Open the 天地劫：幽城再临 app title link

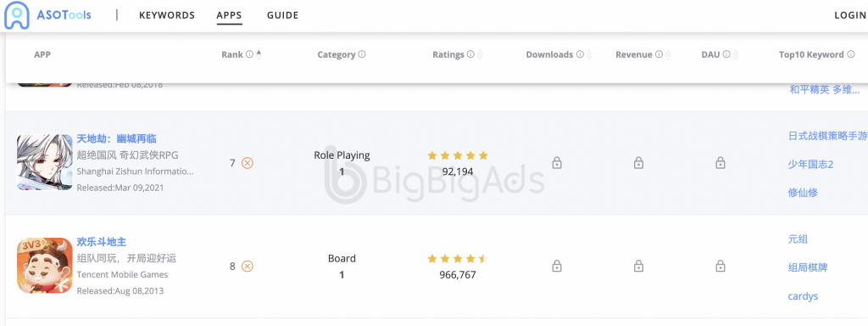pyautogui.click(x=117, y=138)
